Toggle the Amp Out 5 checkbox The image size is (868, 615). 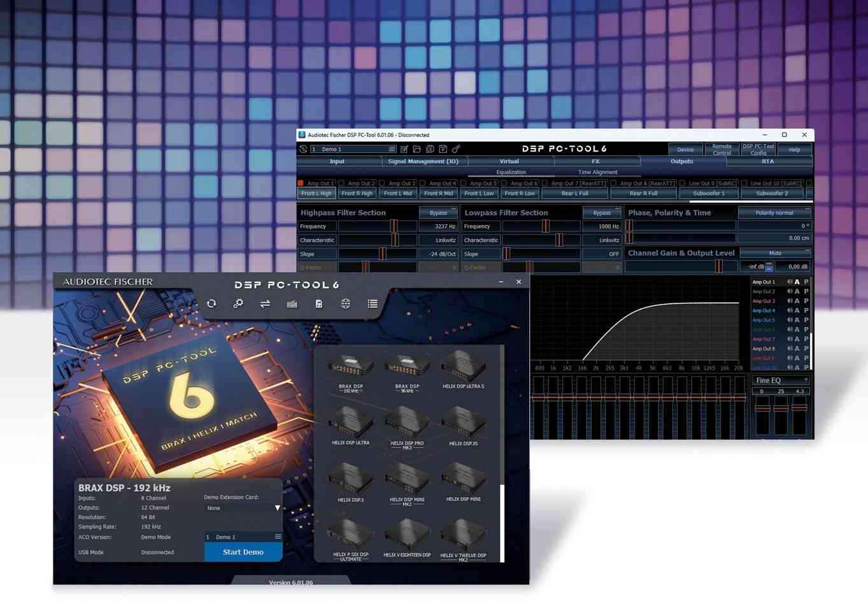pos(464,184)
